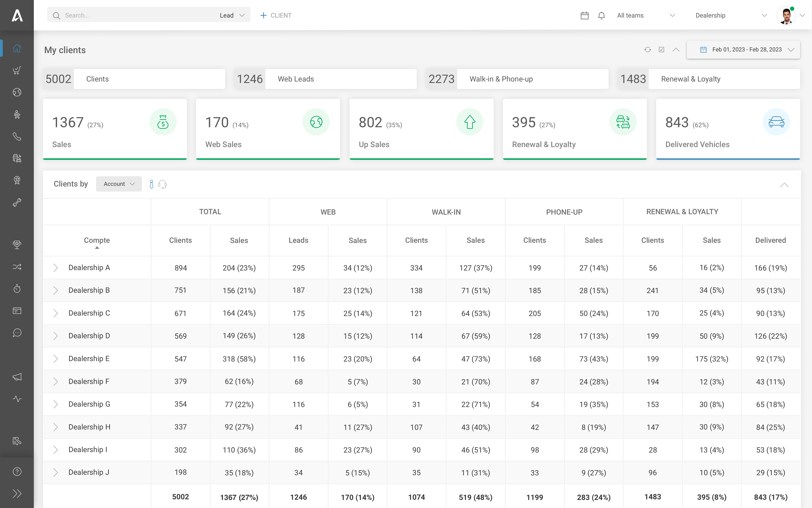This screenshot has height=508, width=812.
Task: Open the home dashboard sidebar icon
Action: pyautogui.click(x=17, y=48)
